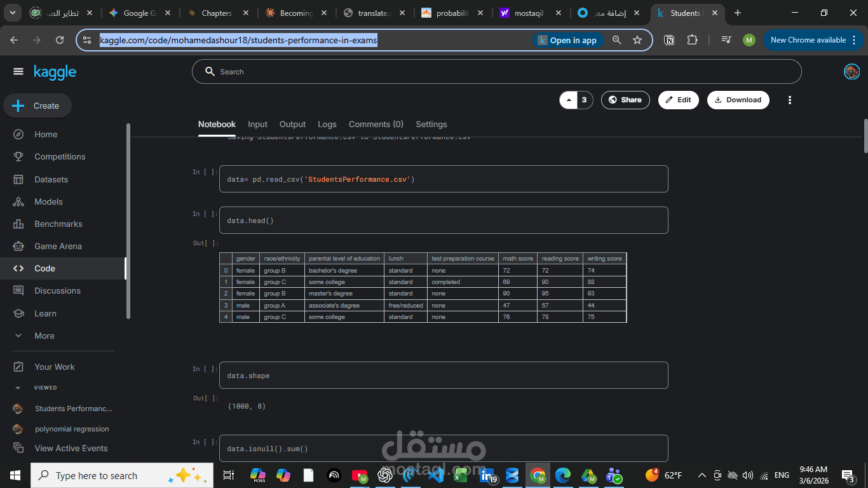Show hidden system tray icons

(702, 475)
